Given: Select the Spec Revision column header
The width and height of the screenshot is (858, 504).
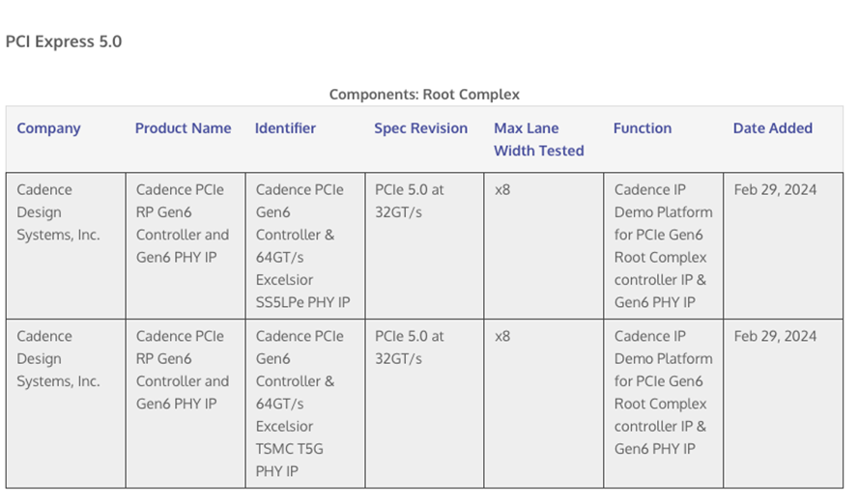Looking at the screenshot, I should coord(420,128).
